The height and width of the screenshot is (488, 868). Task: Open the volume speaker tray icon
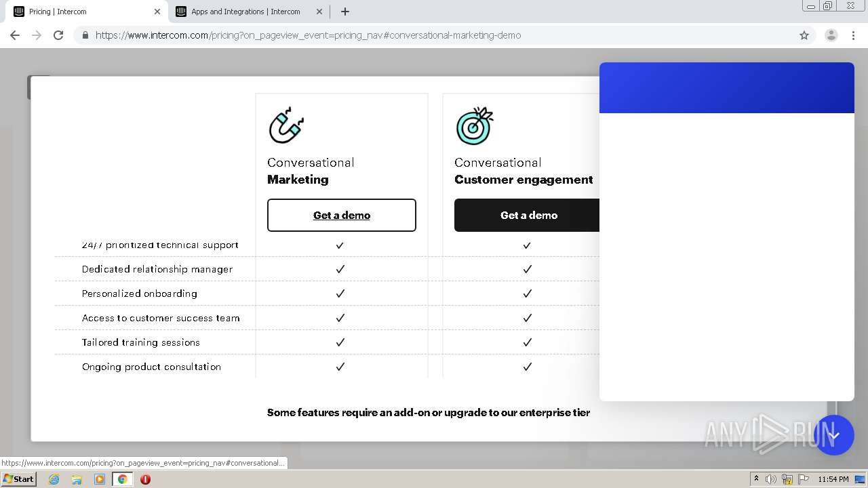point(771,479)
